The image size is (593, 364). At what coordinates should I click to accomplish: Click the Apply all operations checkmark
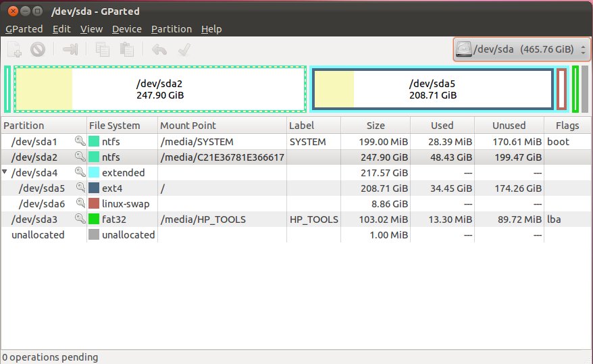pyautogui.click(x=184, y=49)
